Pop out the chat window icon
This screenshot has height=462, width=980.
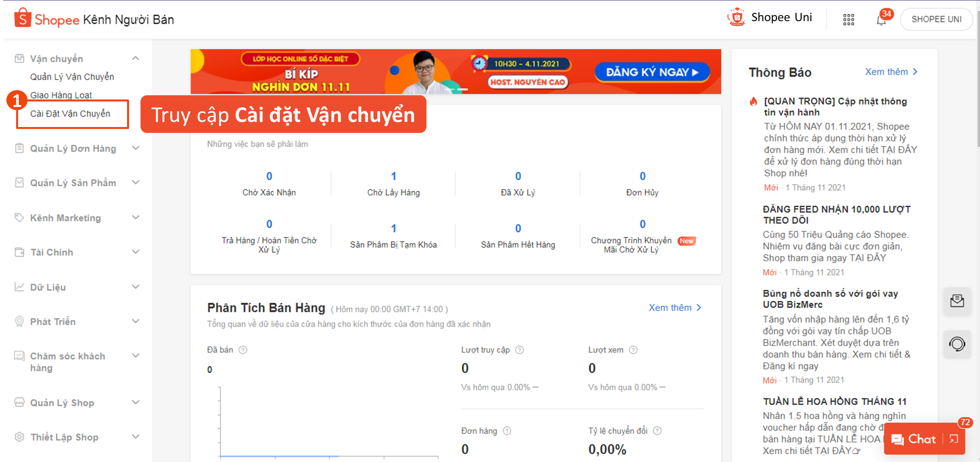pyautogui.click(x=954, y=439)
